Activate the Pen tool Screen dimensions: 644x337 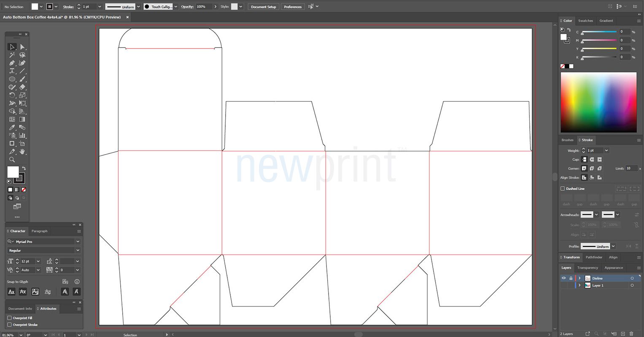tap(12, 63)
